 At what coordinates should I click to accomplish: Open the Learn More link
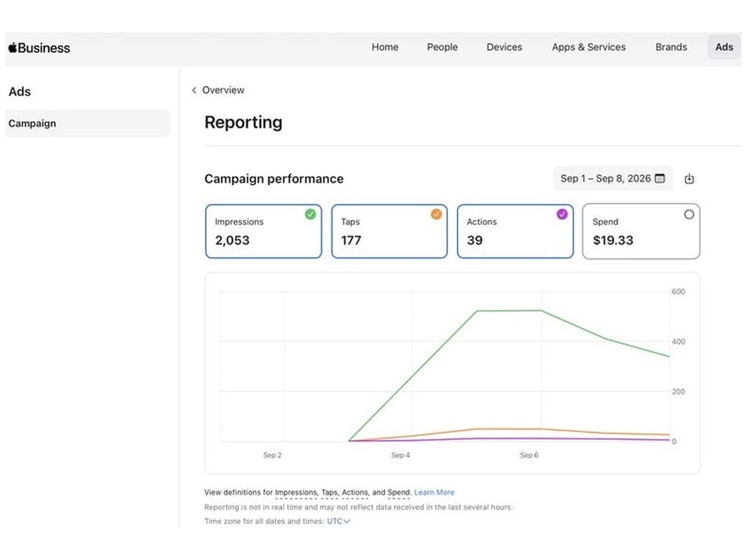tap(435, 492)
